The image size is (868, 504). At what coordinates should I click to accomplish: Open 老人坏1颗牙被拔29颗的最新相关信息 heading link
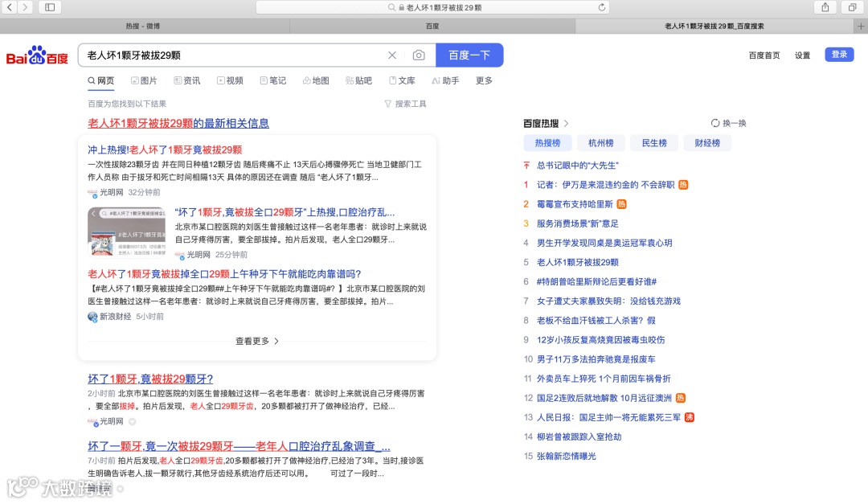[x=178, y=123]
